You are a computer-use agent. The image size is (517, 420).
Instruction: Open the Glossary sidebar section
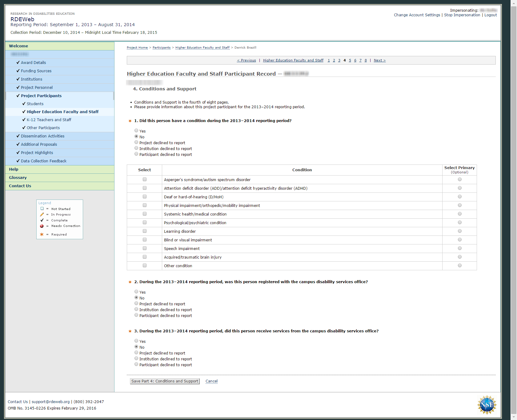pos(18,178)
